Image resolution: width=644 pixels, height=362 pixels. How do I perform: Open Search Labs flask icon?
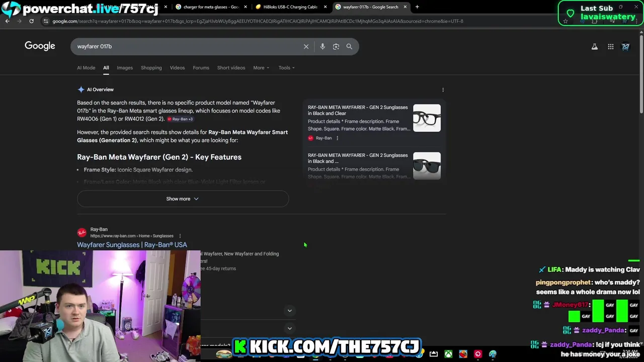point(595,47)
